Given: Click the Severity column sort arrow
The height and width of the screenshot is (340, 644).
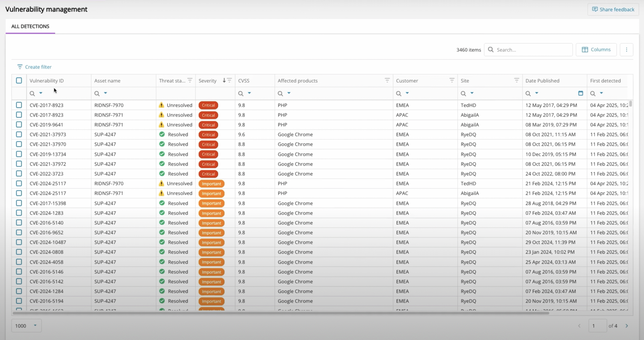Looking at the screenshot, I should pyautogui.click(x=224, y=80).
